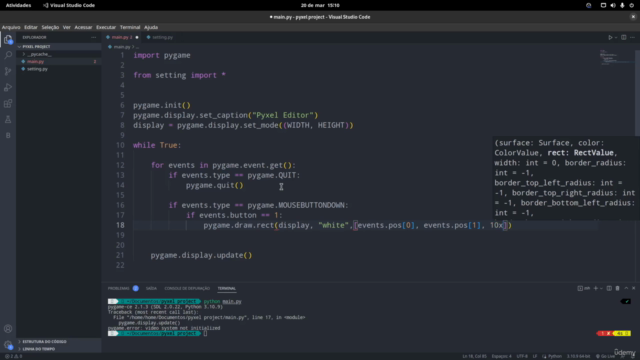The height and width of the screenshot is (360, 640).
Task: Switch to the Problemas panel tab
Action: point(118,288)
